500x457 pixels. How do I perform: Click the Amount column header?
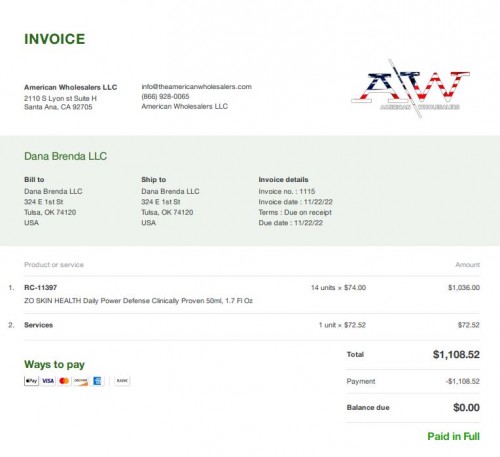point(467,265)
